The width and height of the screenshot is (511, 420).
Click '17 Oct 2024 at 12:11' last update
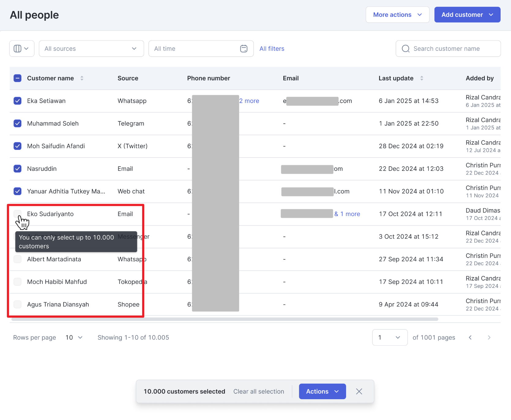point(411,214)
